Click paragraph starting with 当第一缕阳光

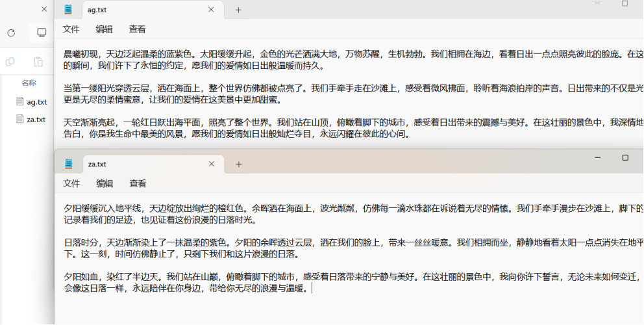(x=354, y=94)
